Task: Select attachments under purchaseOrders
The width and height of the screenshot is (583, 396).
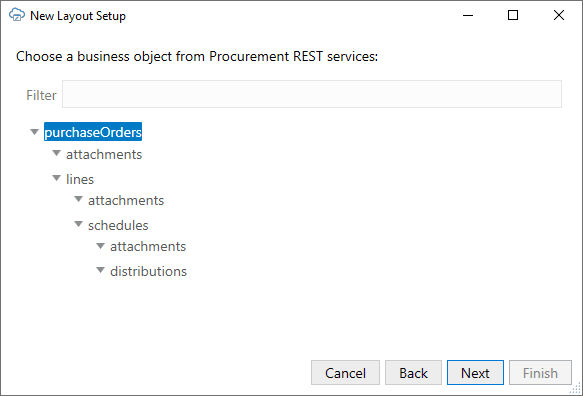Action: (x=104, y=154)
